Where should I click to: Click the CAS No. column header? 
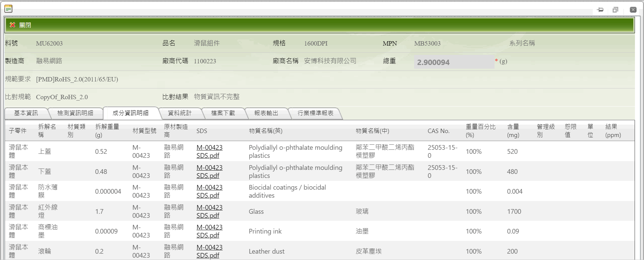coord(439,131)
